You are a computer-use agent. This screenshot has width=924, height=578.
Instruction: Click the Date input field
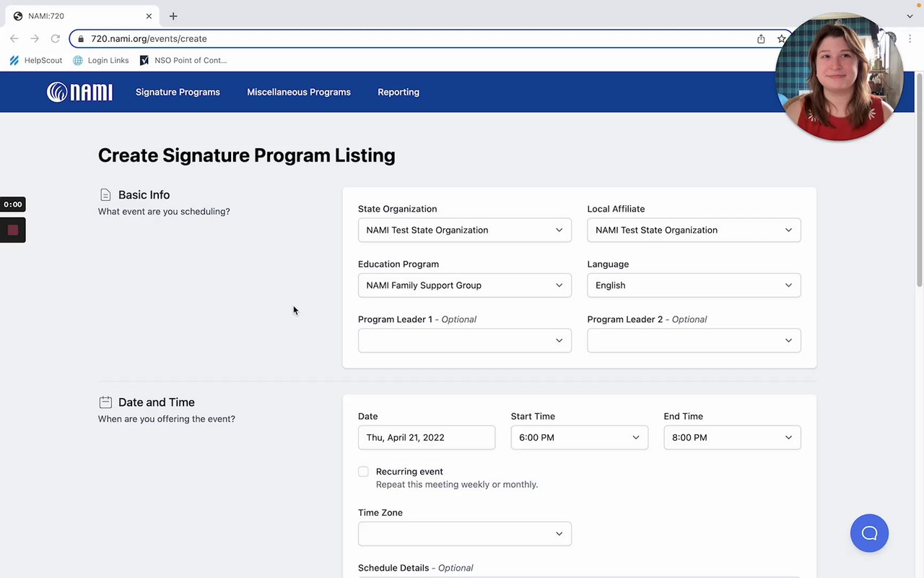(426, 438)
